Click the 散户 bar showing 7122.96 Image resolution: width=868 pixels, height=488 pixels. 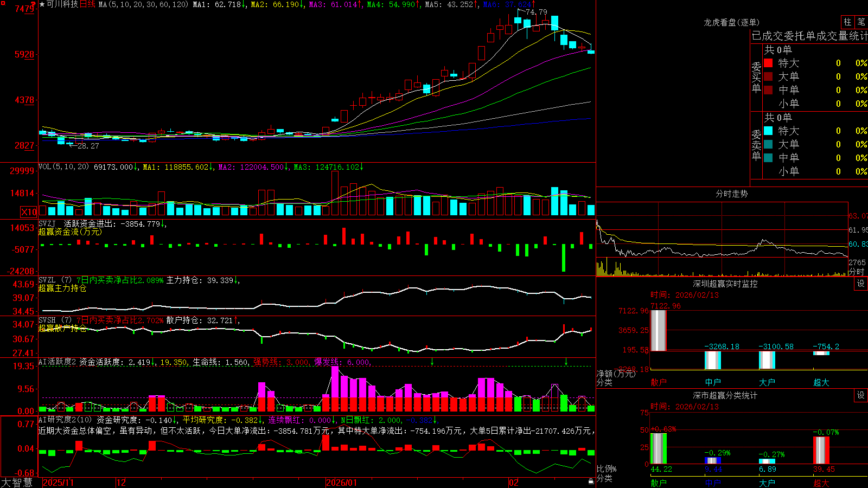tap(659, 330)
